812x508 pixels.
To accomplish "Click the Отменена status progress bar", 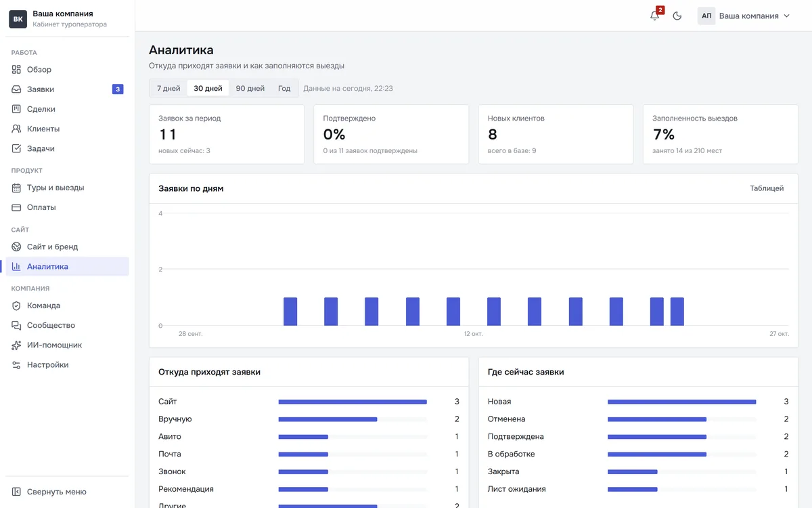I will [x=682, y=419].
